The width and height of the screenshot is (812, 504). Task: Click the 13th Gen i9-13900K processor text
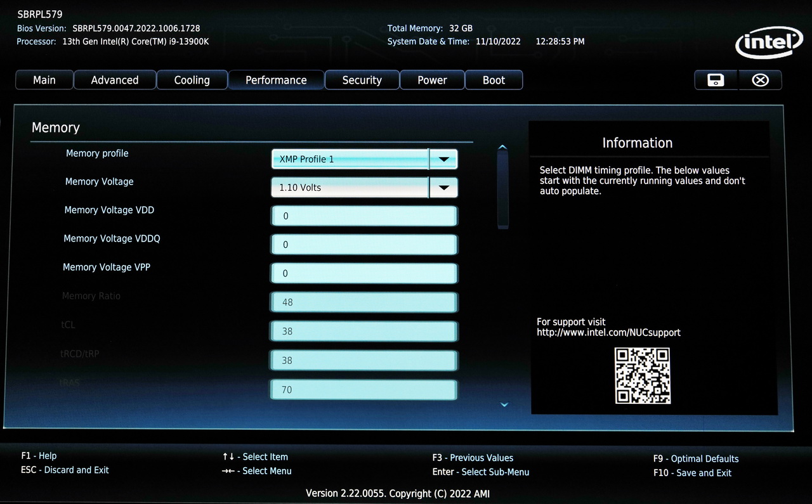pyautogui.click(x=136, y=41)
